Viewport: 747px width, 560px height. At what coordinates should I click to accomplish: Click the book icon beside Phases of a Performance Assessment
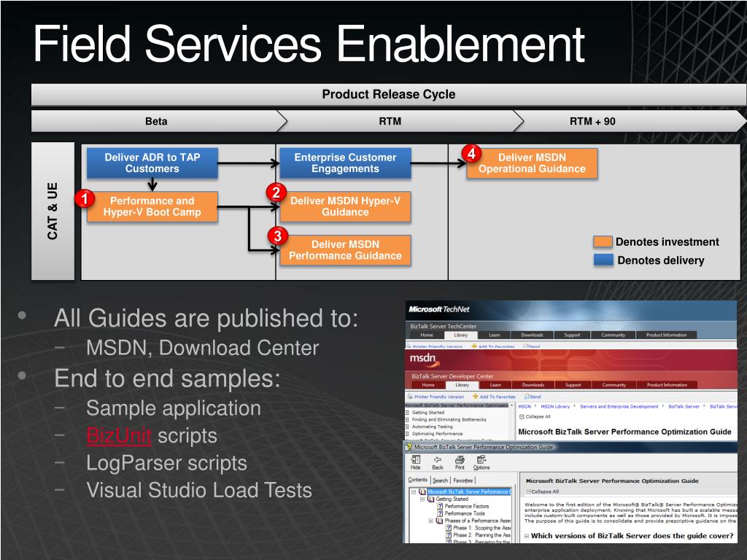[439, 521]
